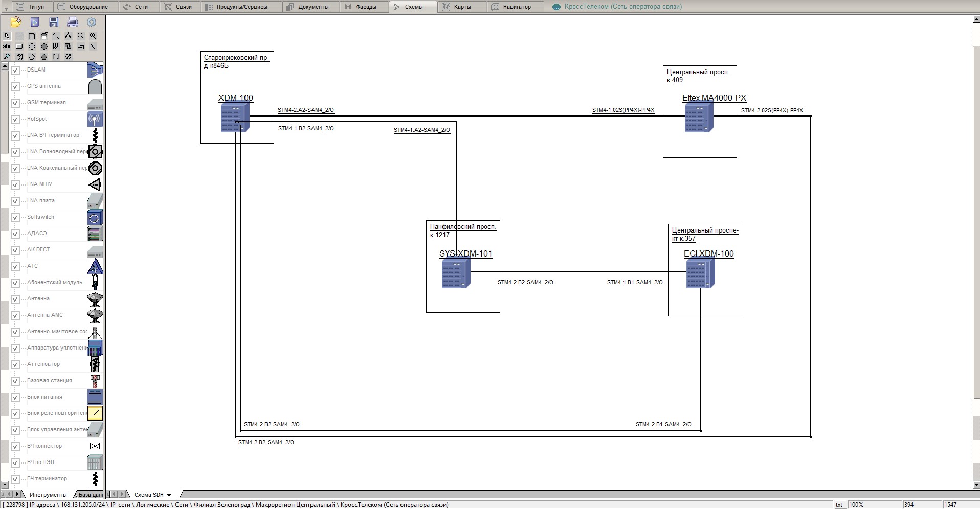Switch to the База данных bottom tab

pos(90,495)
